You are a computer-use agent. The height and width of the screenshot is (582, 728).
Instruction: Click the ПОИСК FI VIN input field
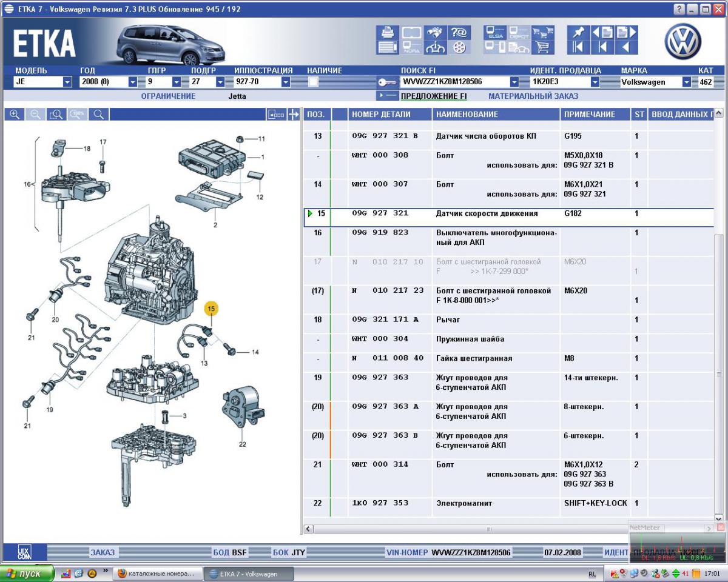[454, 82]
